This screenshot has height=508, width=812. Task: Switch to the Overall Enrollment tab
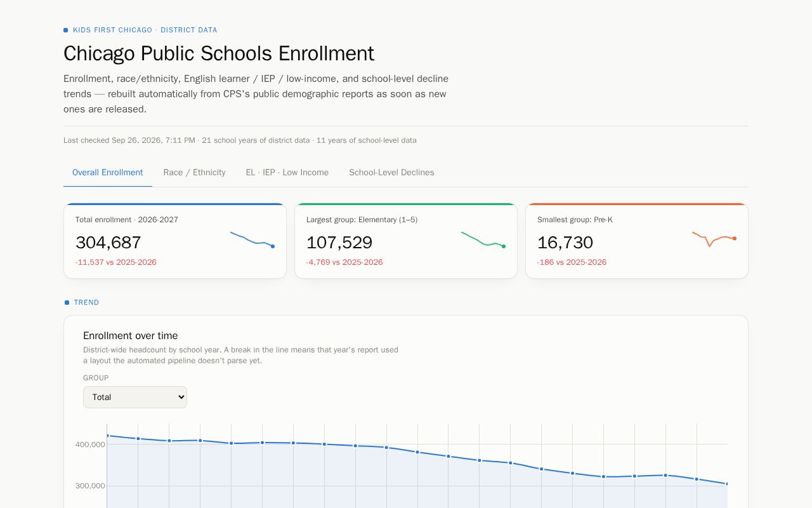point(108,173)
